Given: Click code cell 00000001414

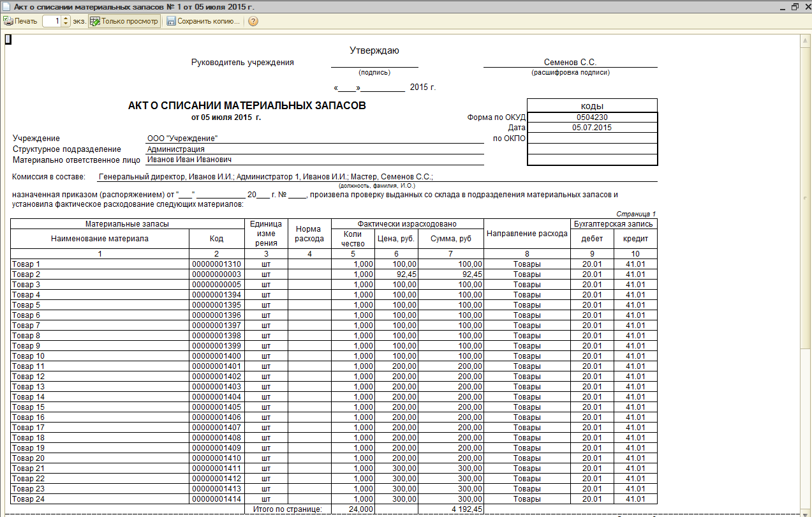Looking at the screenshot, I should click(x=217, y=499).
